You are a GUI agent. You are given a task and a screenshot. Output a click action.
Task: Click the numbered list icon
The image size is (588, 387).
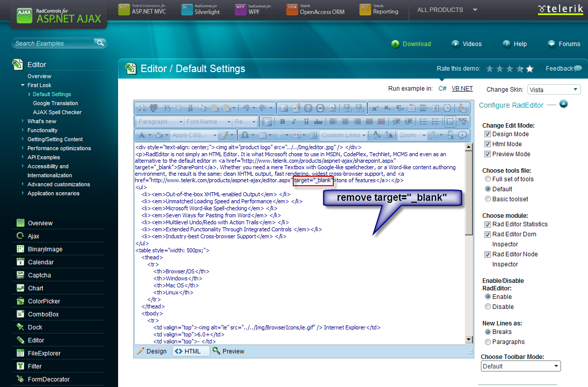(423, 122)
